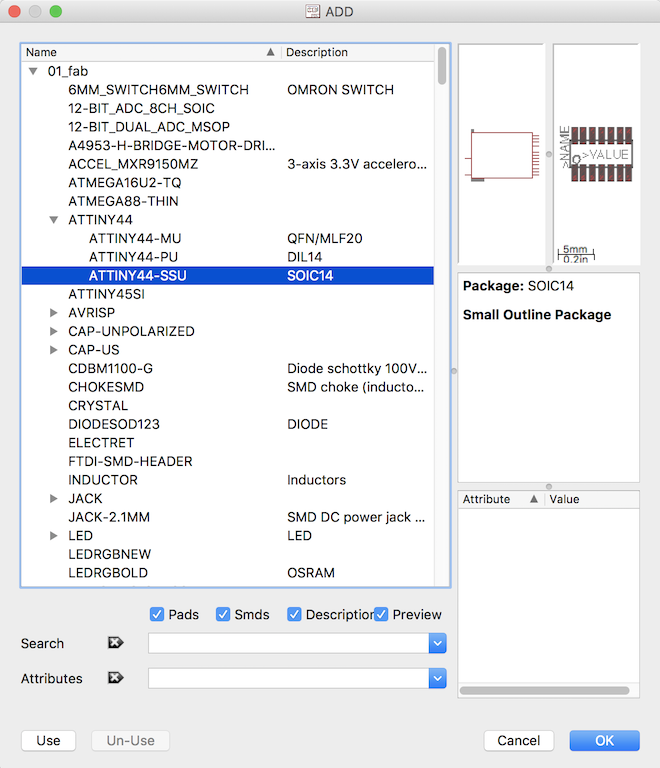
Task: Expand the LED entry
Action: [x=54, y=535]
